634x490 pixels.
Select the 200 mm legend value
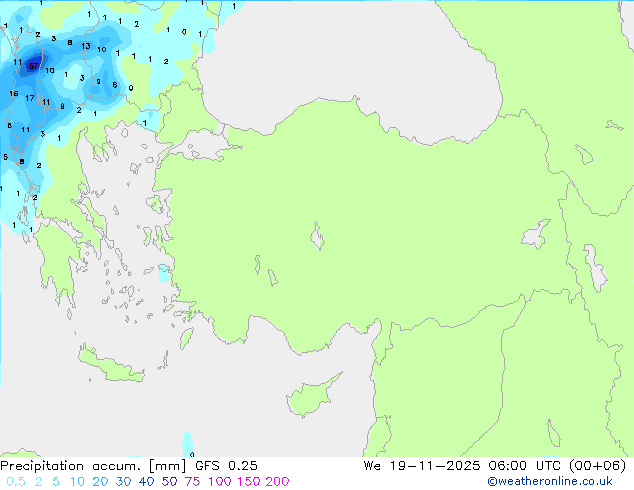[277, 482]
